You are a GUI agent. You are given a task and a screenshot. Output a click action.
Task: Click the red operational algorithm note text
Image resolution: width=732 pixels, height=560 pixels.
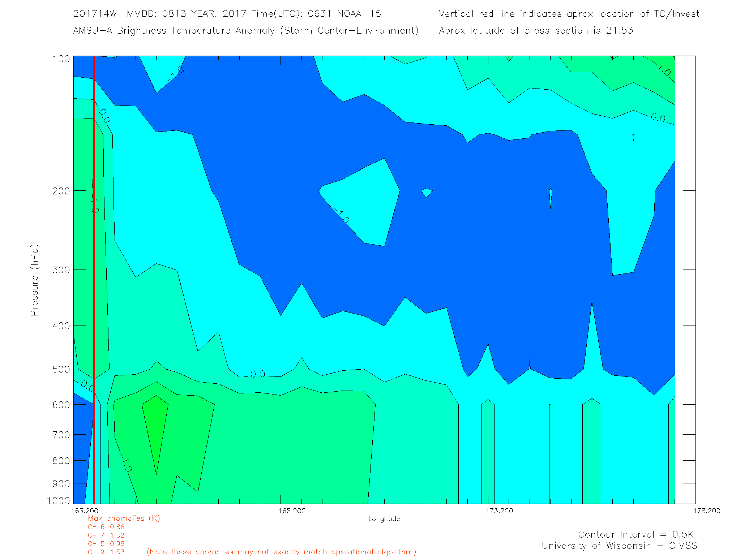(x=281, y=552)
